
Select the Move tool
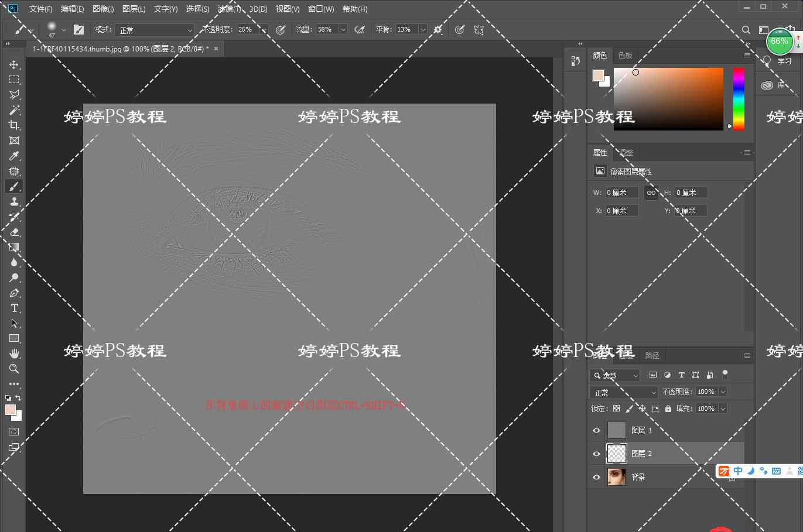[14, 64]
